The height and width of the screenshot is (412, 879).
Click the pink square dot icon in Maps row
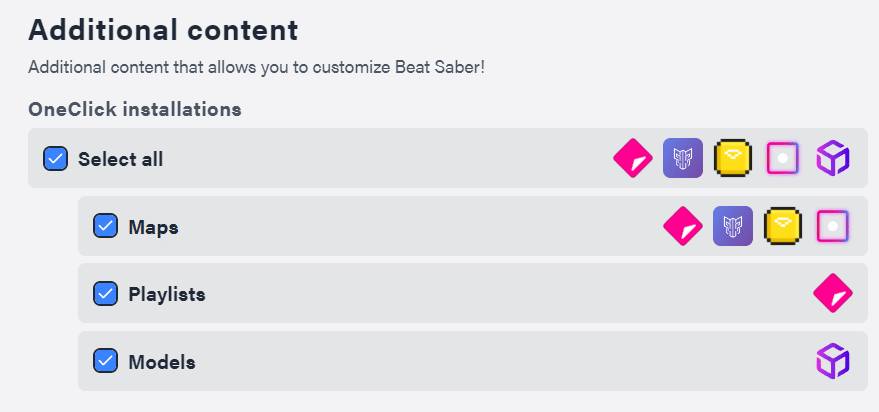pyautogui.click(x=832, y=226)
